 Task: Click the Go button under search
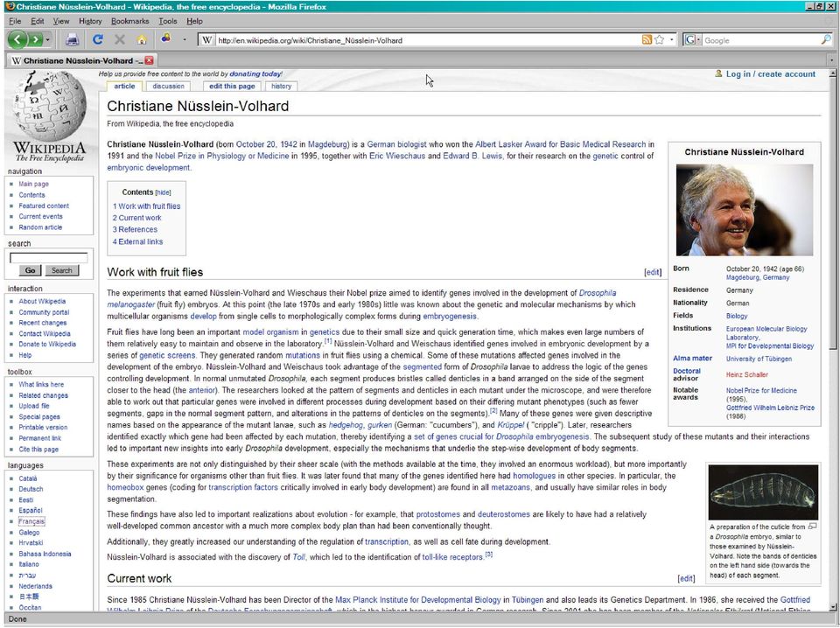pyautogui.click(x=30, y=270)
